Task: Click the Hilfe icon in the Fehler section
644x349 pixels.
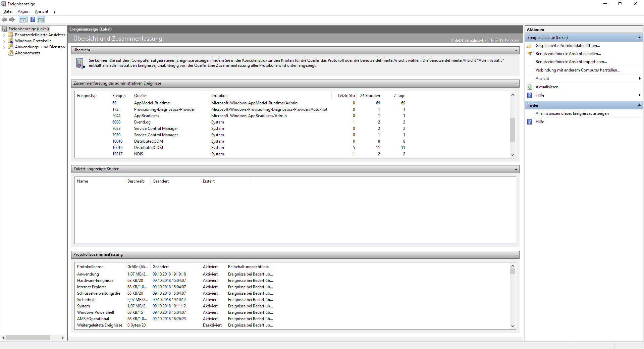Action: tap(530, 122)
